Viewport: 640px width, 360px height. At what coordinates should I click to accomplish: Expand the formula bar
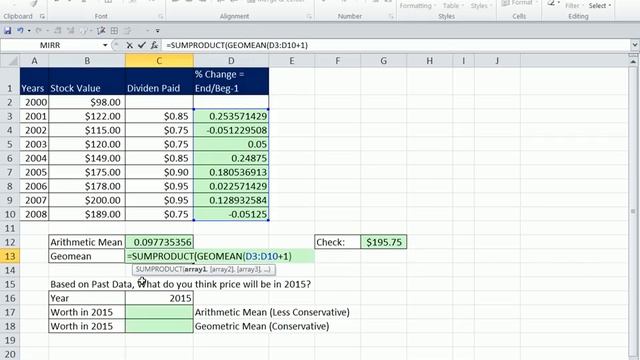[x=635, y=45]
